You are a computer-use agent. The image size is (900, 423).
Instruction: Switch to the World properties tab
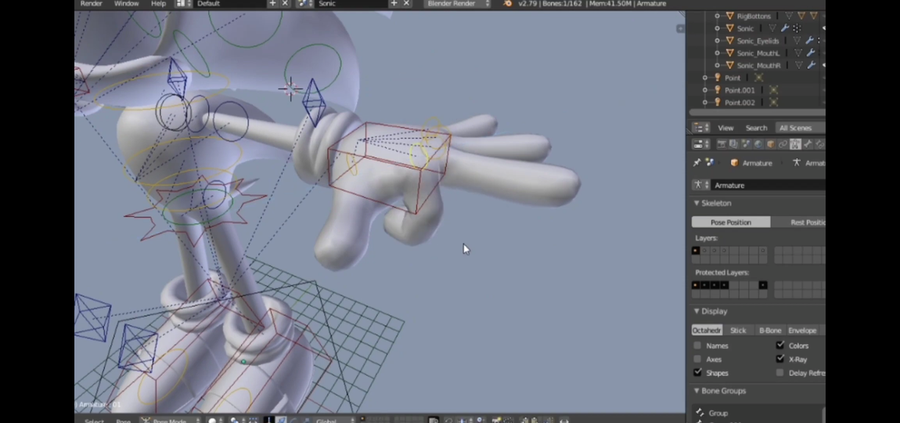758,145
